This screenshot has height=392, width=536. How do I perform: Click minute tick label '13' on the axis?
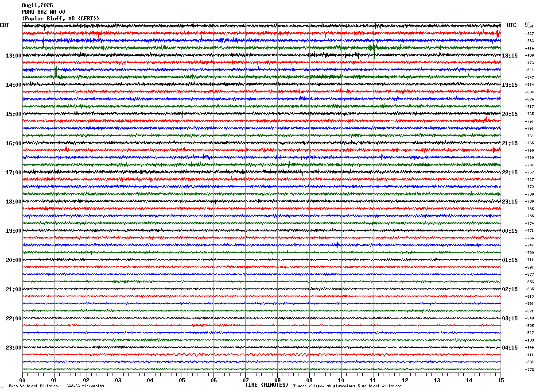(437, 380)
